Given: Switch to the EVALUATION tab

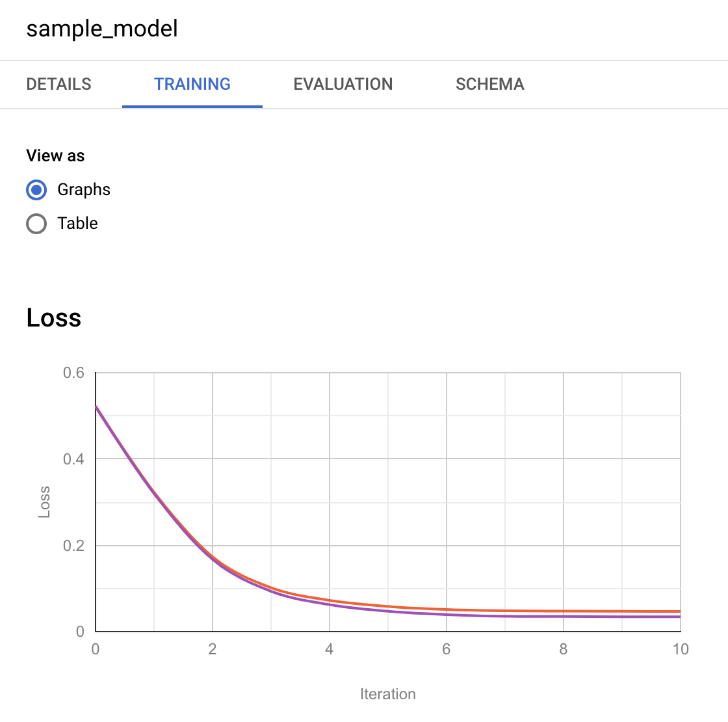Looking at the screenshot, I should click(x=343, y=84).
